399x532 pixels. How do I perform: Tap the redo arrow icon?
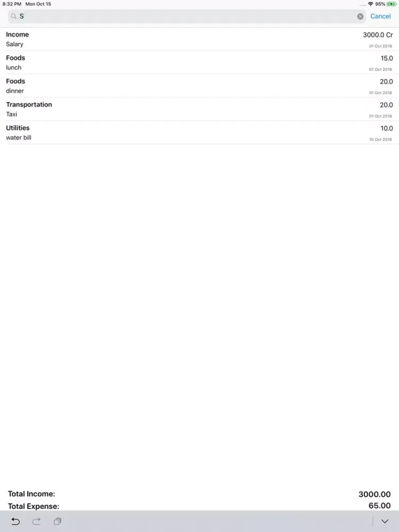36,521
